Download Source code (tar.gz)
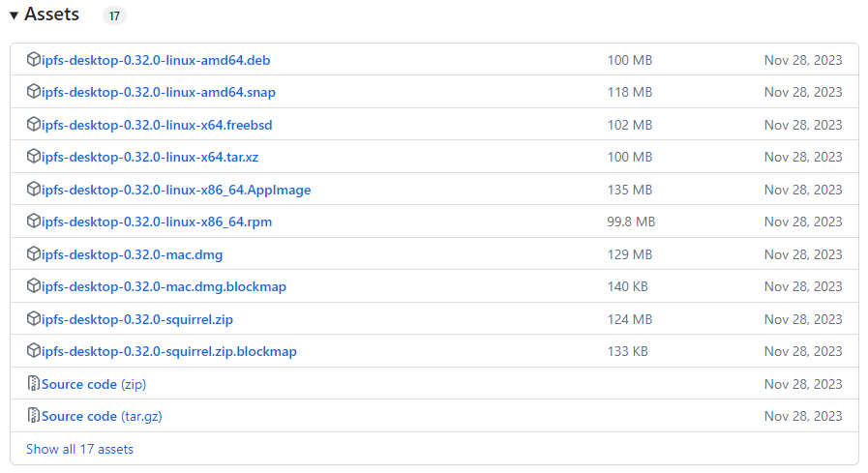Image resolution: width=868 pixels, height=473 pixels. coord(102,417)
